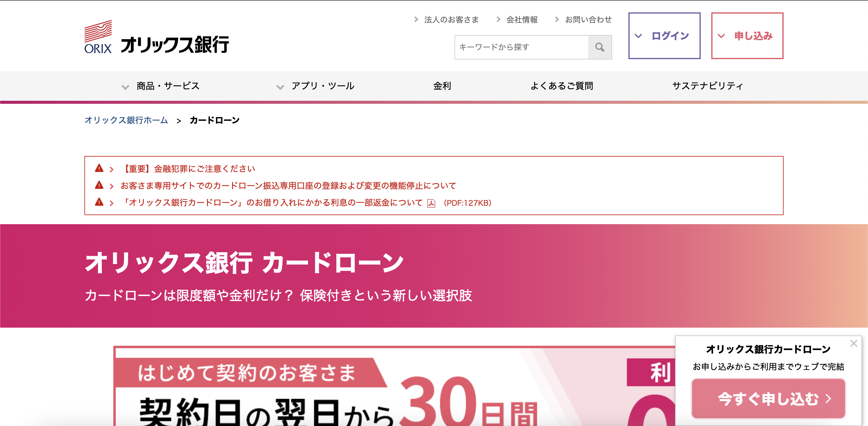Close the card loan popup banner
The height and width of the screenshot is (426, 868).
click(x=854, y=344)
